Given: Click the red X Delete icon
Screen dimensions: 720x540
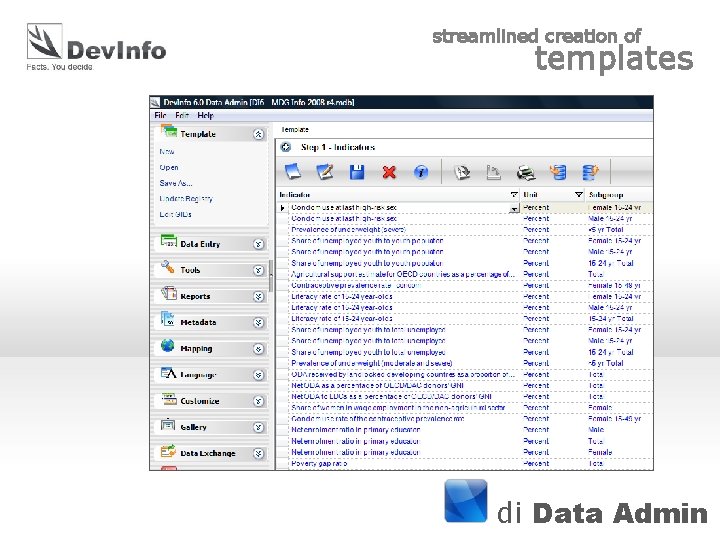Looking at the screenshot, I should coord(389,172).
